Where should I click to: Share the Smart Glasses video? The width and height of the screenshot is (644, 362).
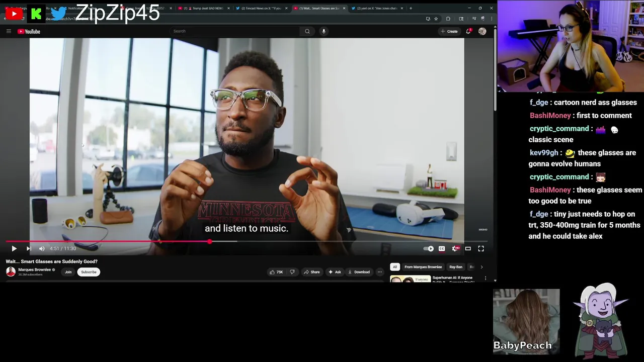click(x=311, y=272)
